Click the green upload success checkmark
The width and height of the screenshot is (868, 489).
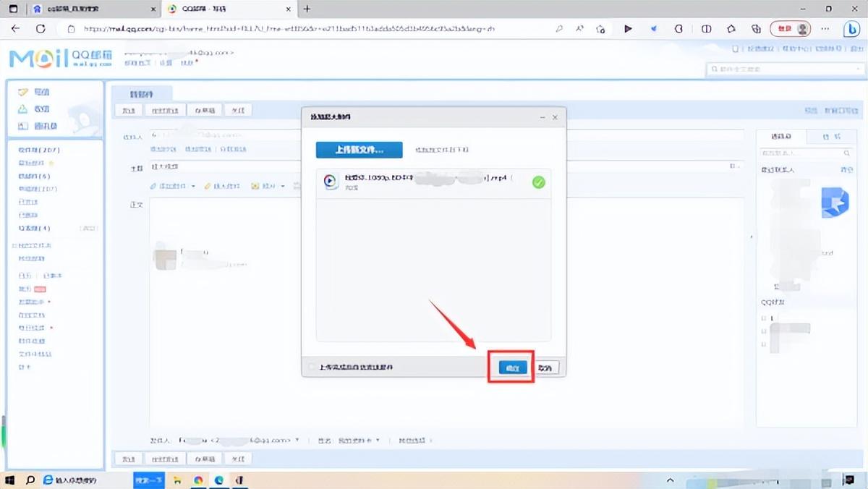coord(538,182)
